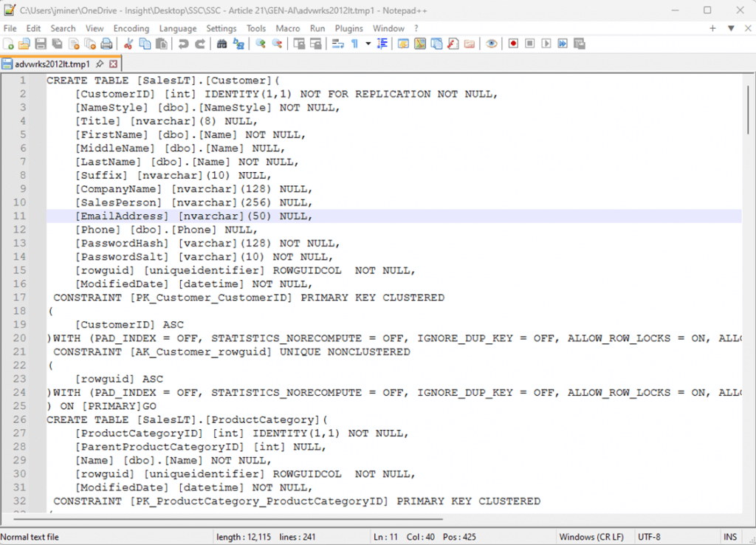The height and width of the screenshot is (545, 756).
Task: Cut selection with the scissors icon
Action: click(x=128, y=44)
